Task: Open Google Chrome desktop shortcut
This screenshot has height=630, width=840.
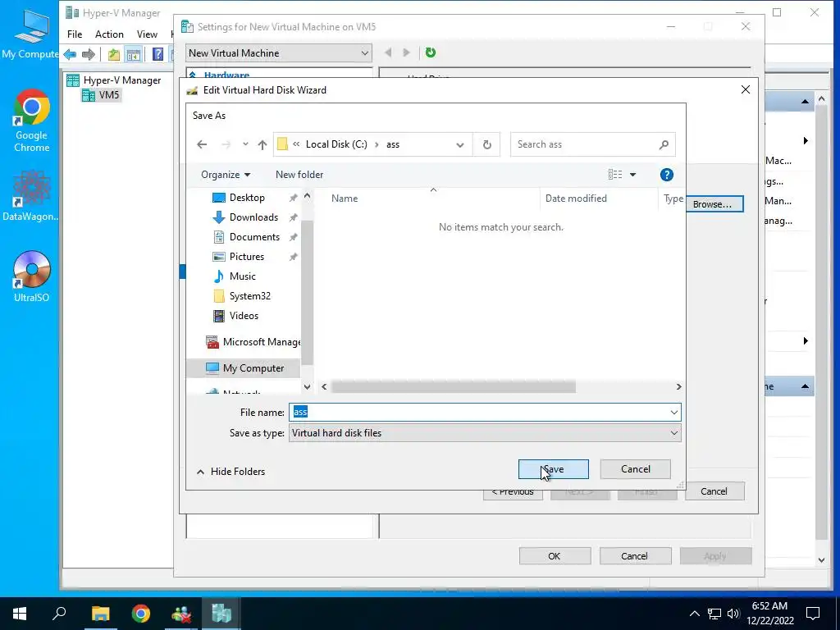Action: (x=32, y=121)
